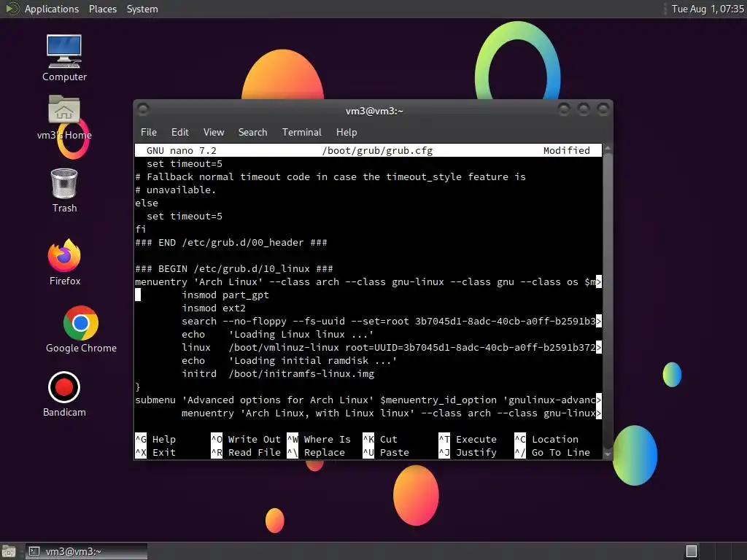Screen dimensions: 747x560
Task: Select the vm3@vm3:~ taskbar window button
Action: tap(86, 551)
